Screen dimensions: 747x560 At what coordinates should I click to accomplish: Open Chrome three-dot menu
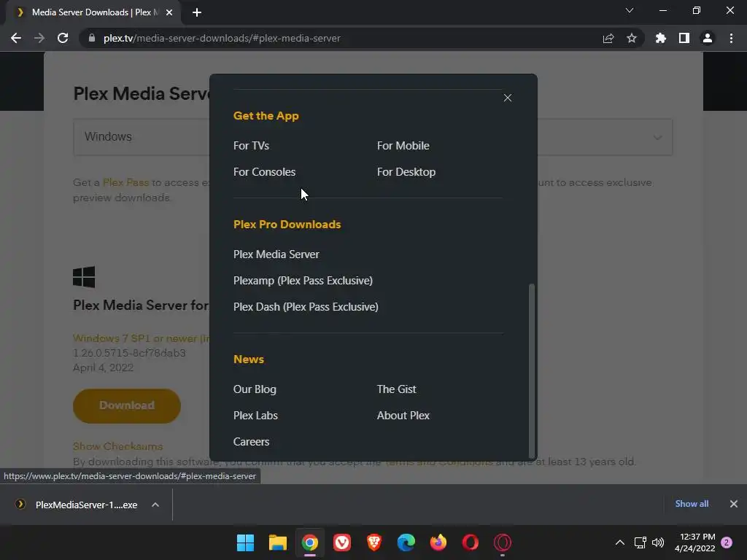click(x=731, y=38)
